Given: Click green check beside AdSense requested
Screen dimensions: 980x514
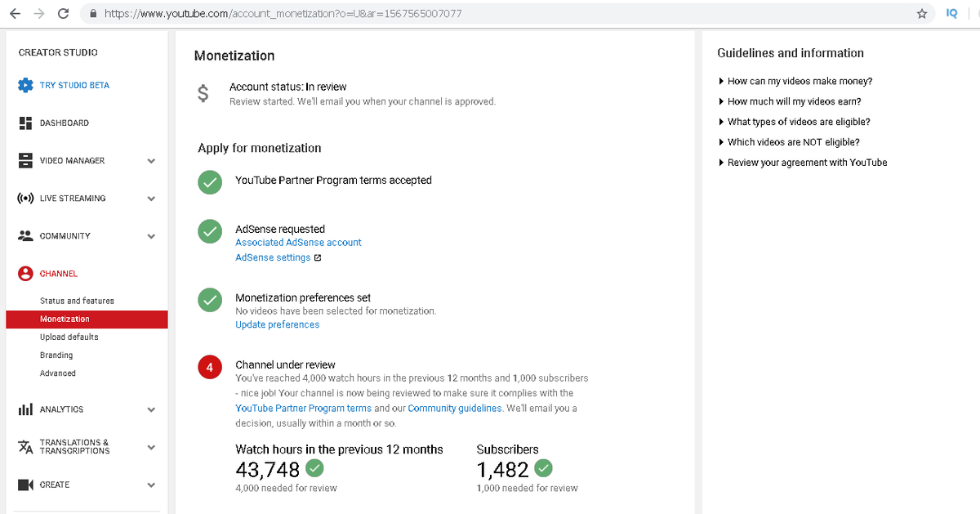Looking at the screenshot, I should coord(210,231).
